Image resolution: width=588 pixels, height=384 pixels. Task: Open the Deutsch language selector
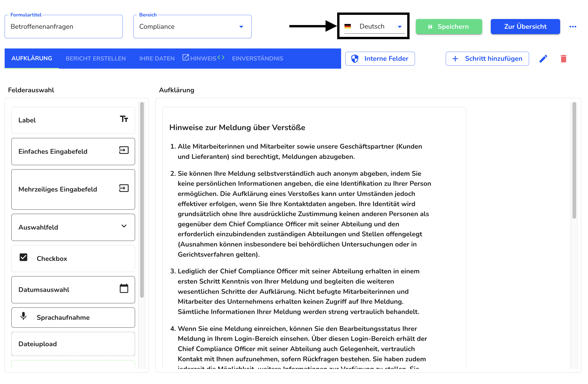pyautogui.click(x=374, y=26)
